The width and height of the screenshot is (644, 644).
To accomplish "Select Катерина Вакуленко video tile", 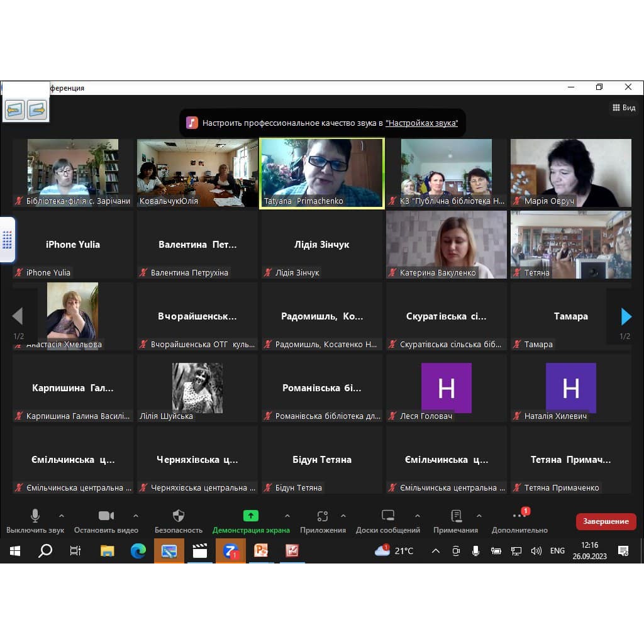I will coord(446,244).
